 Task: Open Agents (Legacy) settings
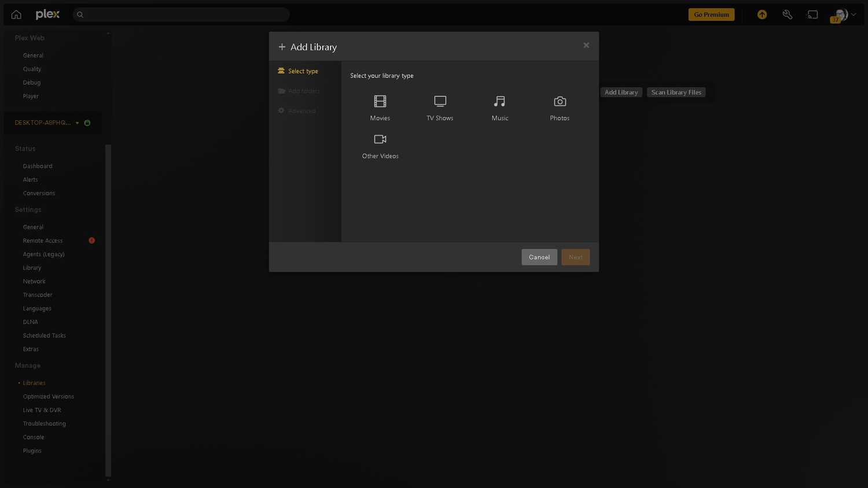(x=43, y=254)
